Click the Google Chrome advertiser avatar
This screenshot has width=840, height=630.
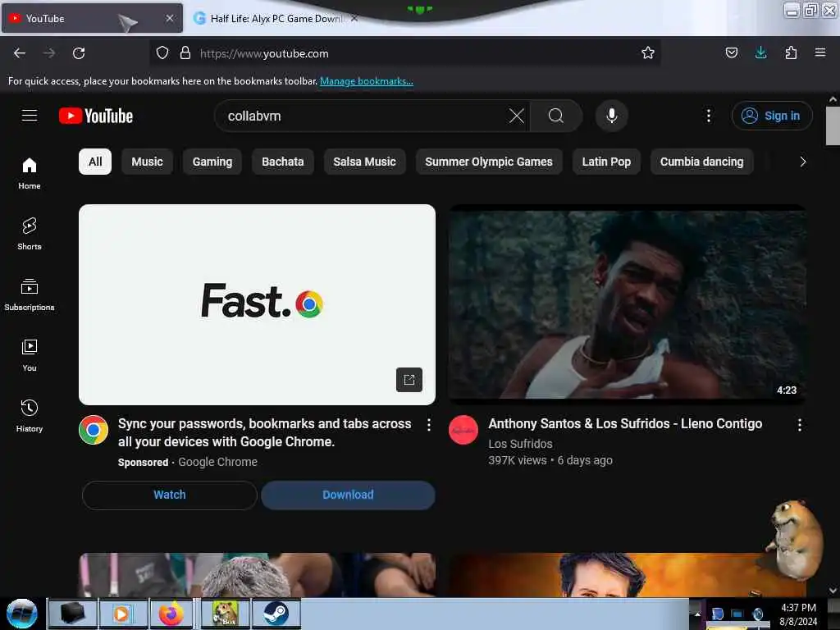tap(94, 430)
